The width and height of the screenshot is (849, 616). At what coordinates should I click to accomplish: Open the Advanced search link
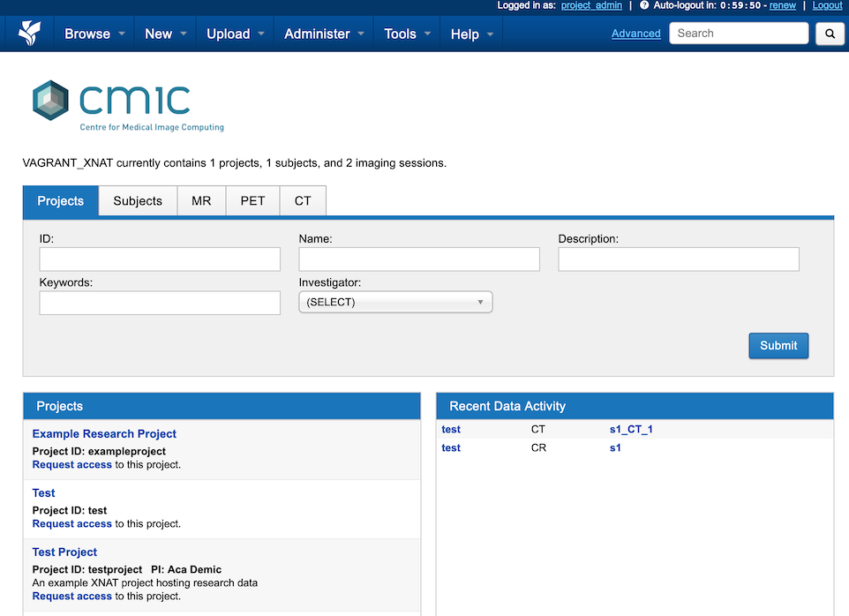[635, 33]
